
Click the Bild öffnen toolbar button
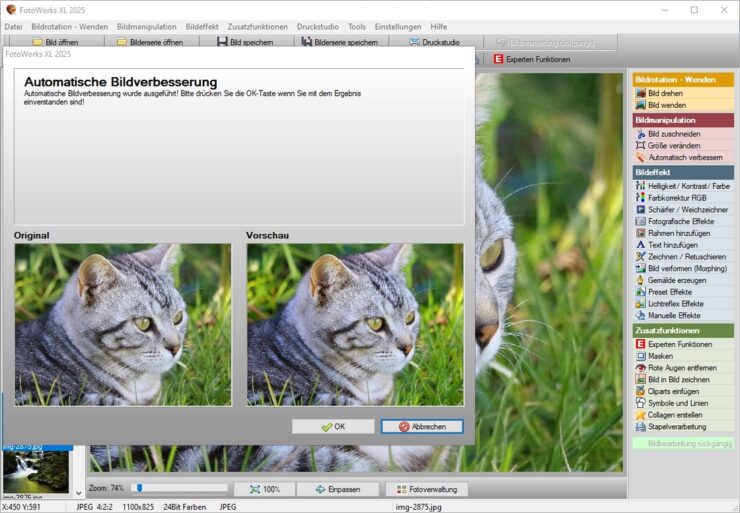55,42
